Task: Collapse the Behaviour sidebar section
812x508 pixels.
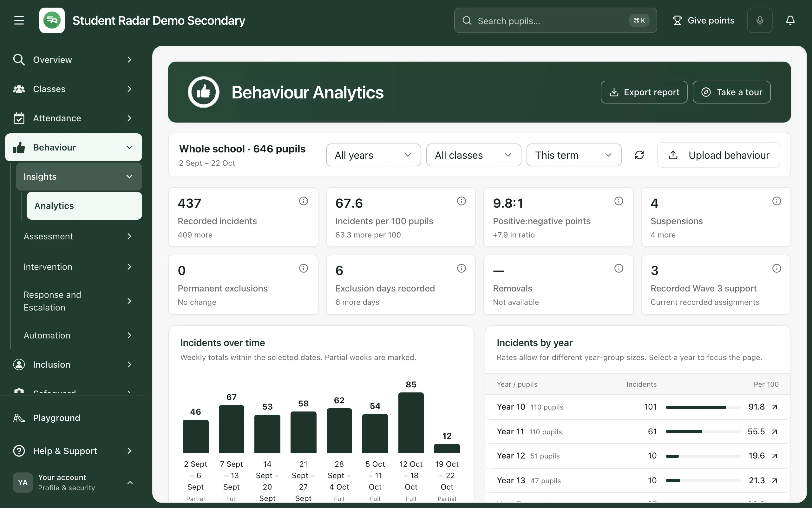Action: click(74, 148)
